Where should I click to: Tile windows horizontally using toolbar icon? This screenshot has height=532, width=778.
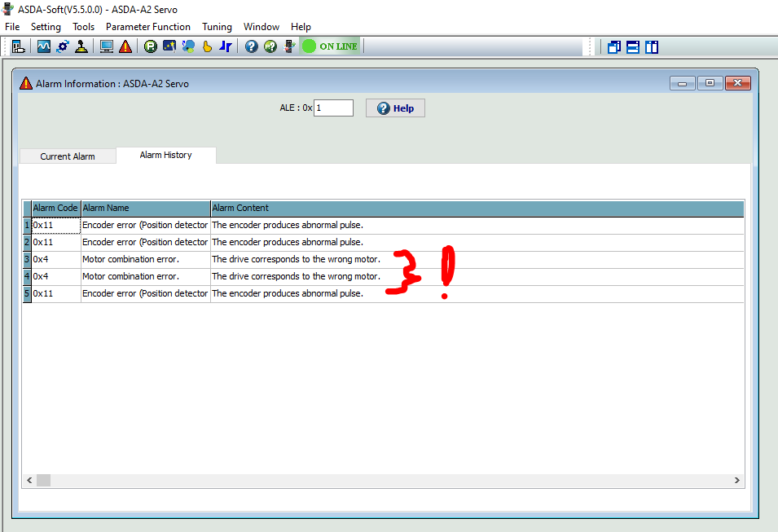click(633, 46)
